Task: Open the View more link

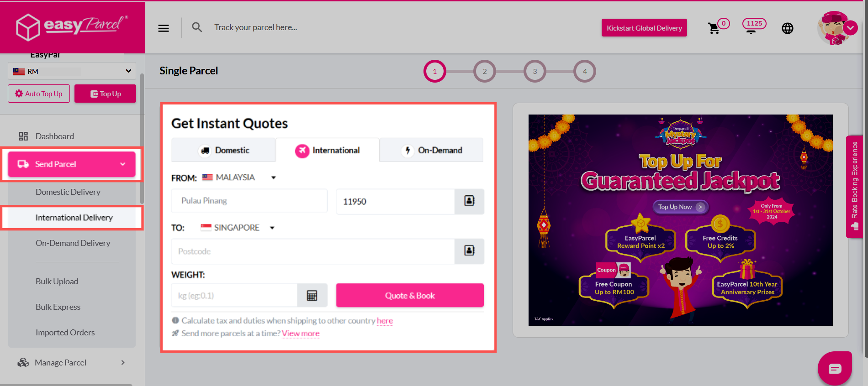Action: [x=301, y=334]
